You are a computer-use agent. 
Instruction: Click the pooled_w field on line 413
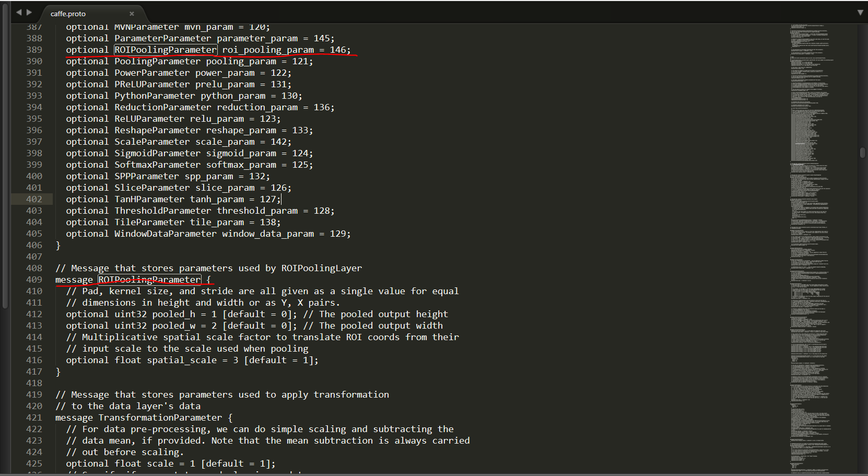tap(173, 326)
